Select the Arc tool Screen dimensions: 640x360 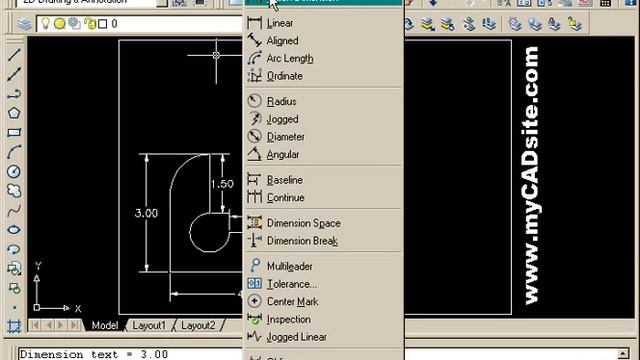[x=14, y=152]
